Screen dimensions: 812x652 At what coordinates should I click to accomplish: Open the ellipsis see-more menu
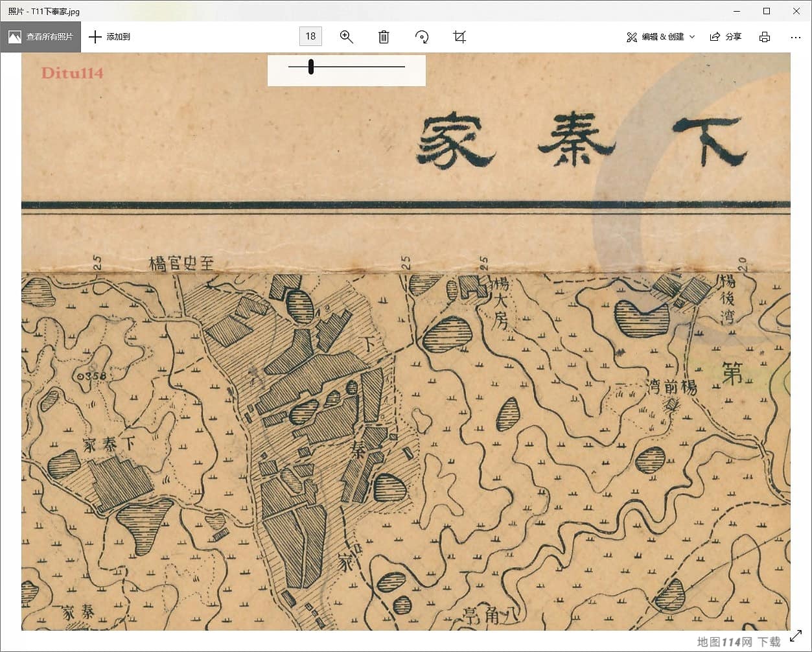pos(796,37)
